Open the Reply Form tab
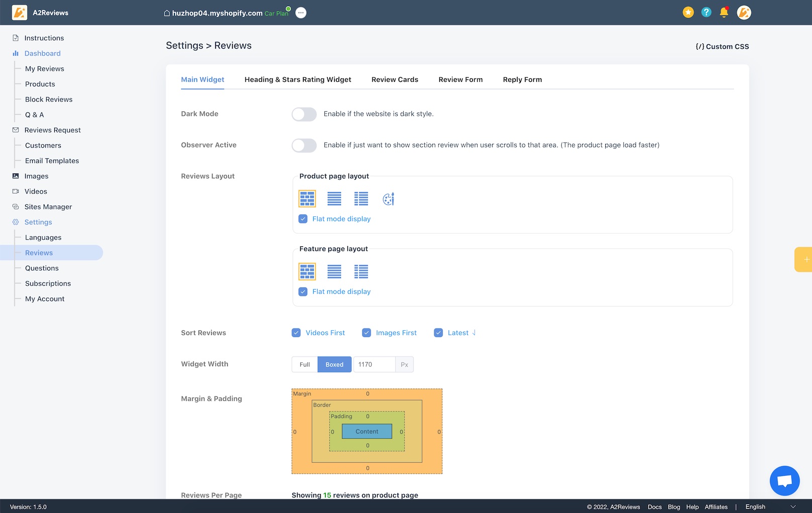 coord(522,79)
